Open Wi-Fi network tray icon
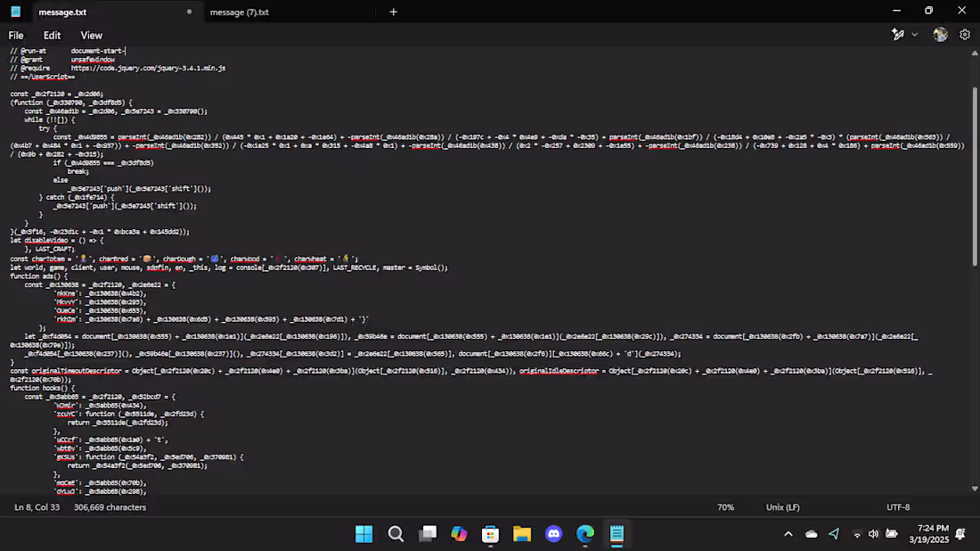The height and width of the screenshot is (551, 980). click(x=857, y=534)
